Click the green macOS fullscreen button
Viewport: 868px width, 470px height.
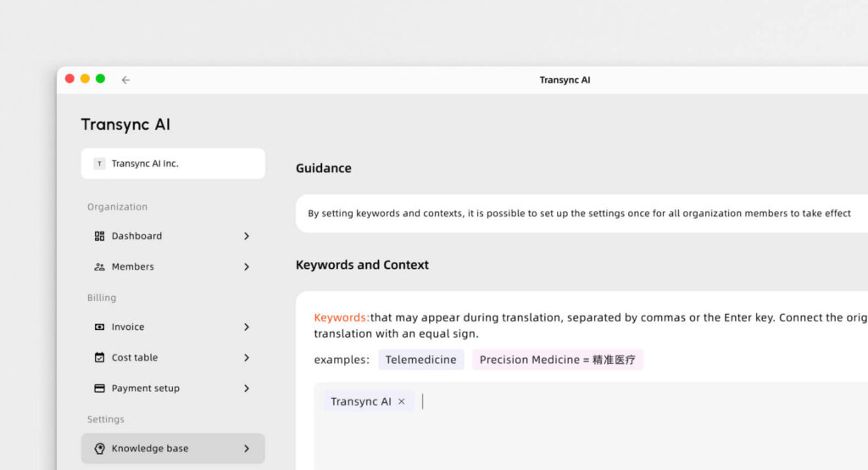pyautogui.click(x=100, y=79)
